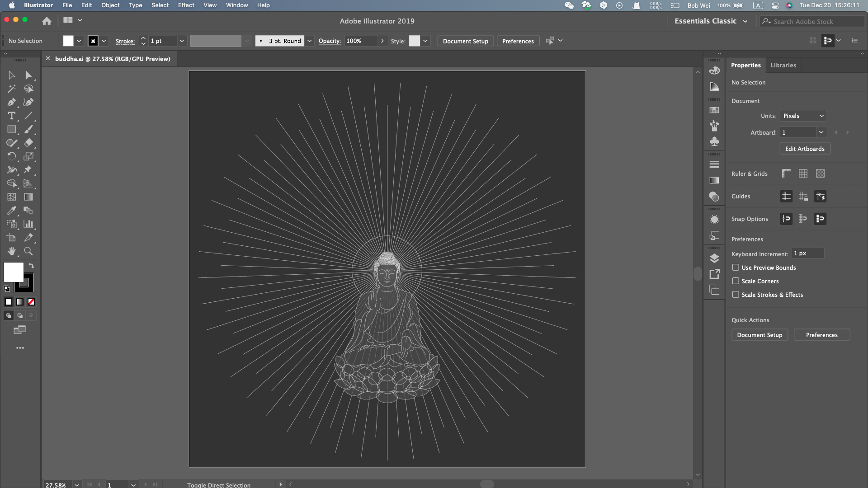Open the Layers panel icon
Viewport: 868px width, 488px height.
tap(714, 258)
